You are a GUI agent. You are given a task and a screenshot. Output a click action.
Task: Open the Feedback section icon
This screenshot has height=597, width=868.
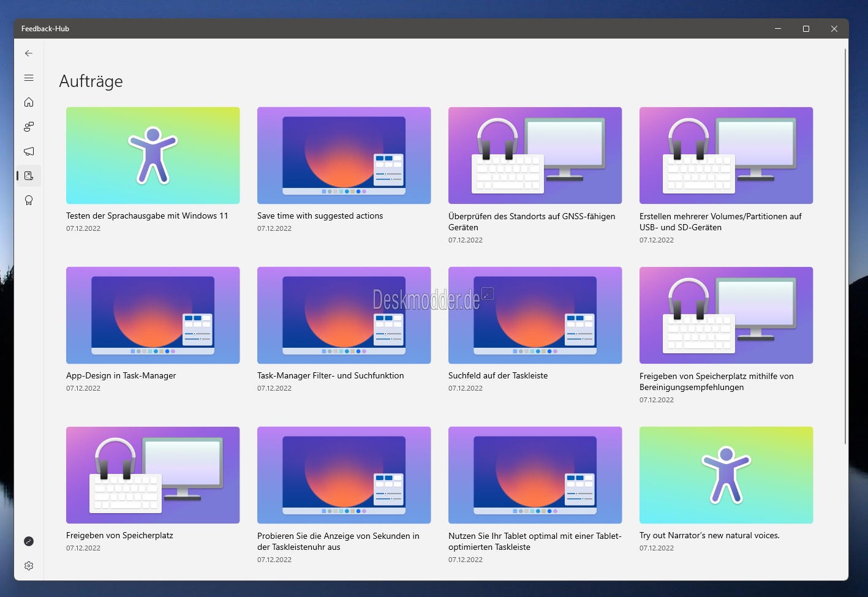point(29,127)
